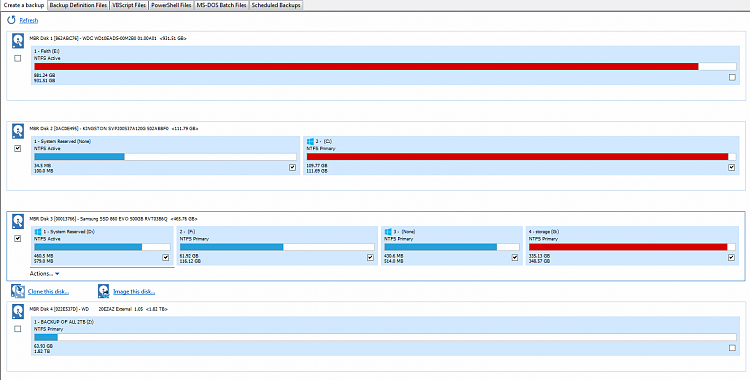The width and height of the screenshot is (750, 380).
Task: Click BACKUP OF ALL 2TB usage bar
Action: (x=386, y=337)
